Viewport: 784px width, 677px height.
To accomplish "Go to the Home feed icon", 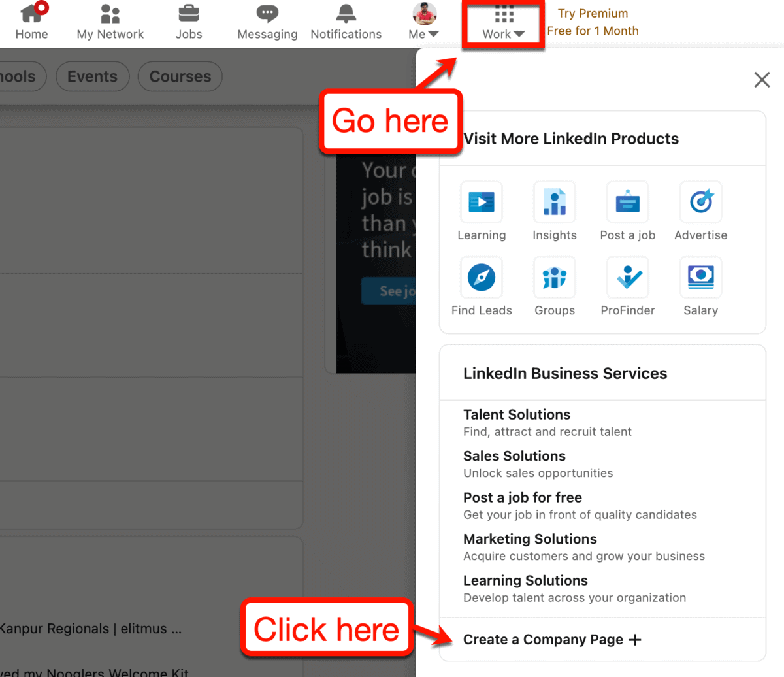I will click(33, 12).
